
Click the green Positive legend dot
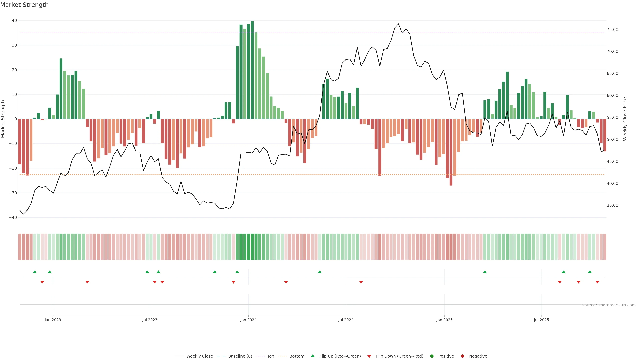tap(432, 356)
